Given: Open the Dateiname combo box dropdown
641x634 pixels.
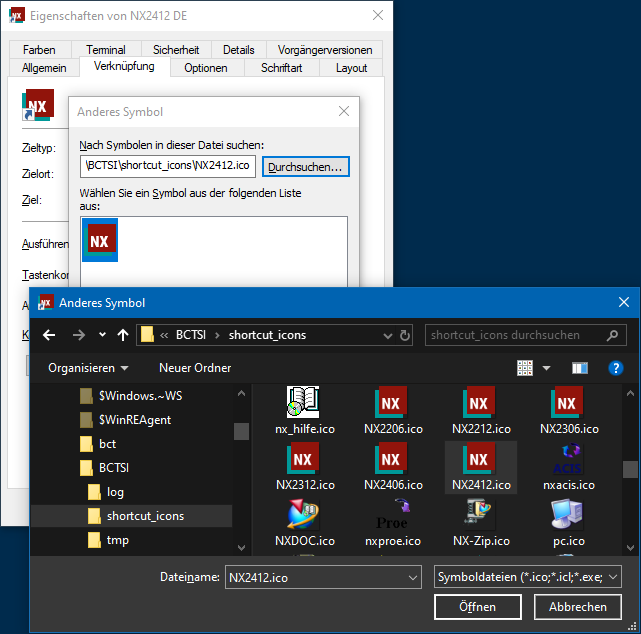Looking at the screenshot, I should click(413, 578).
